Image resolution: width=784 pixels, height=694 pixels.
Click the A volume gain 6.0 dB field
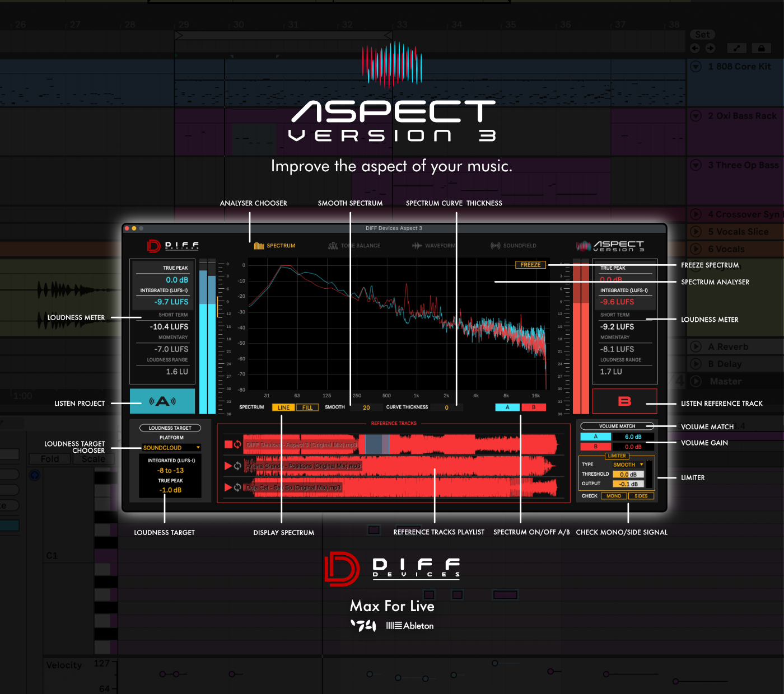633,437
